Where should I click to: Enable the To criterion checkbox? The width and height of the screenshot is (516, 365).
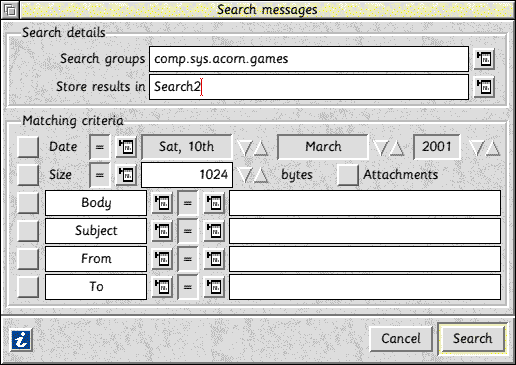(28, 287)
